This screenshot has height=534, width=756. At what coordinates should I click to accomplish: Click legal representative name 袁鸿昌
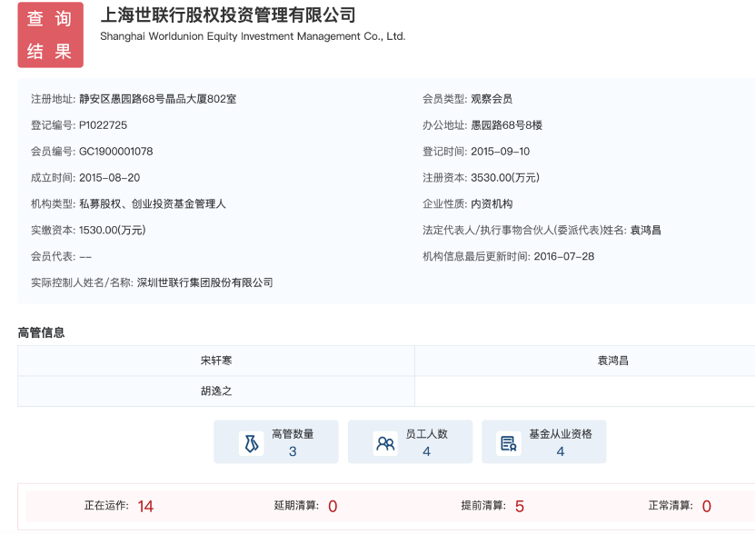pyautogui.click(x=645, y=230)
